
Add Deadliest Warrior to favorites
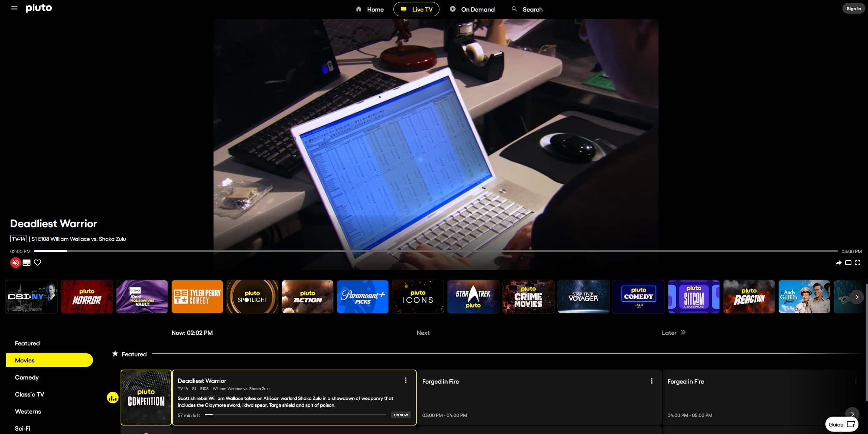[x=37, y=263]
